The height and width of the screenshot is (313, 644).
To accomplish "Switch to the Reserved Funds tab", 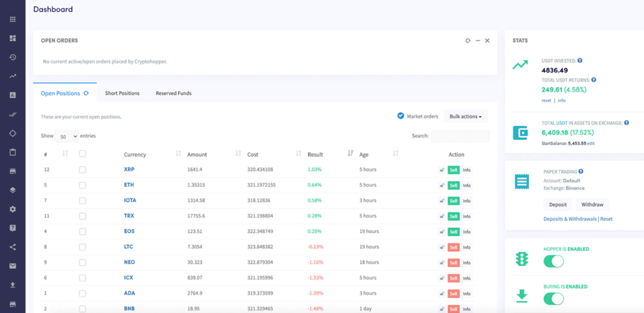I will pos(174,93).
